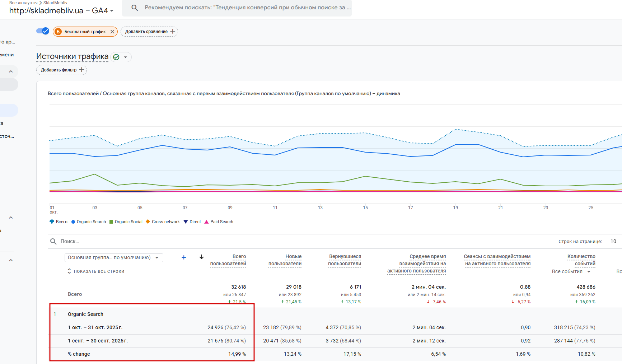Click the search magnifier icon in top bar
The width and height of the screenshot is (622, 364).
pos(135,8)
